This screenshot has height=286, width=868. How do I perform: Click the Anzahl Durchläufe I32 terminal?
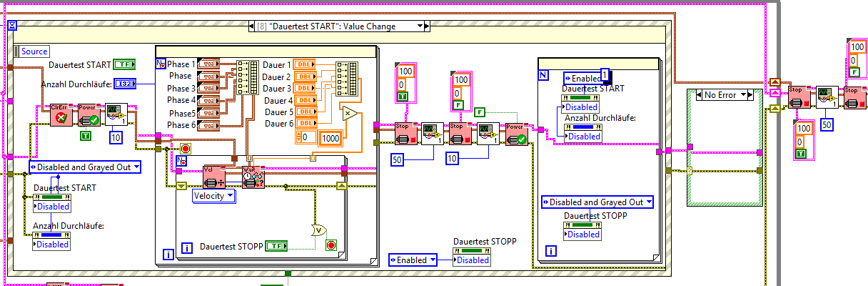point(125,84)
